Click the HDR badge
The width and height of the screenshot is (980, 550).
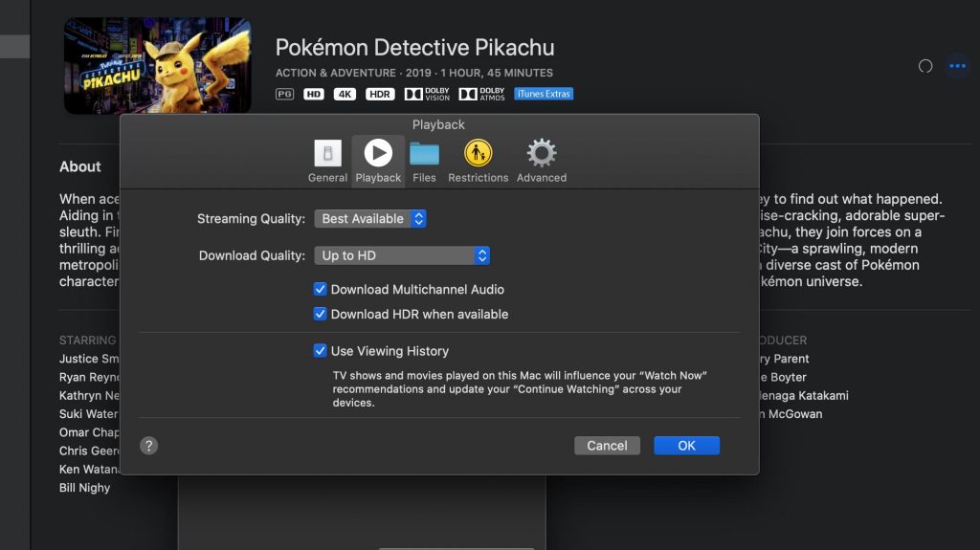pos(380,94)
